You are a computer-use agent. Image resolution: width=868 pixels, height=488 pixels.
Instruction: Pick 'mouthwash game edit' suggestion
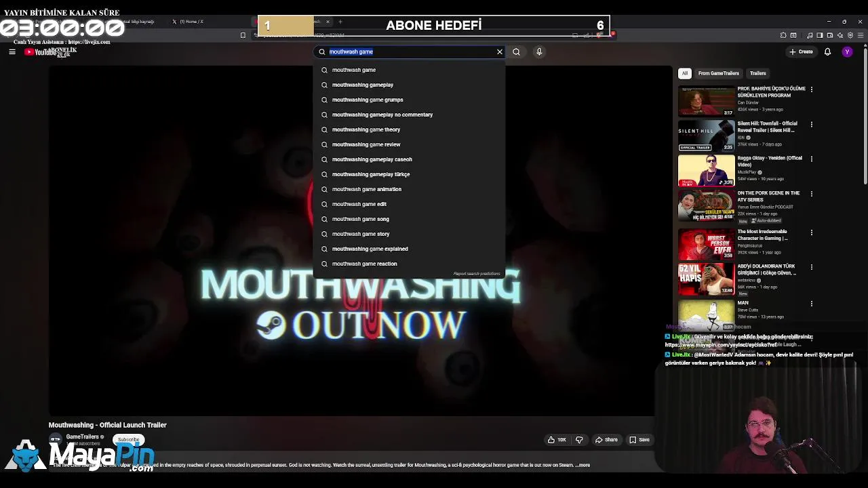point(409,204)
